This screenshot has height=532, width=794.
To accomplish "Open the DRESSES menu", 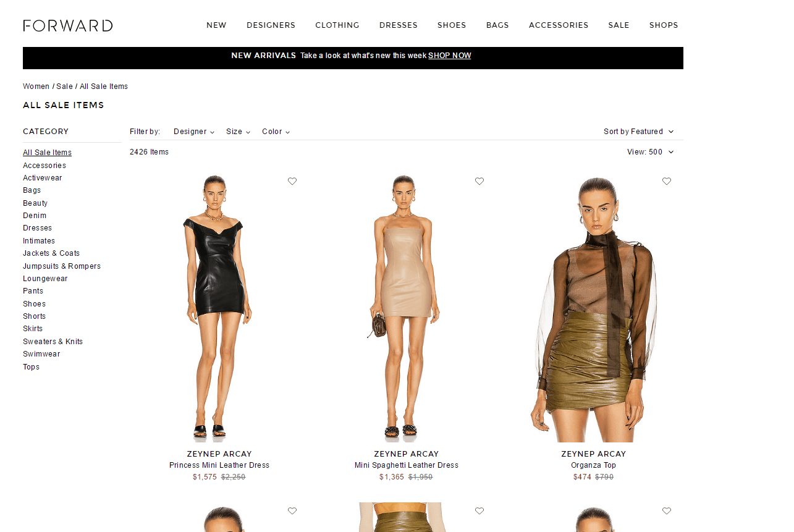I will [x=399, y=25].
